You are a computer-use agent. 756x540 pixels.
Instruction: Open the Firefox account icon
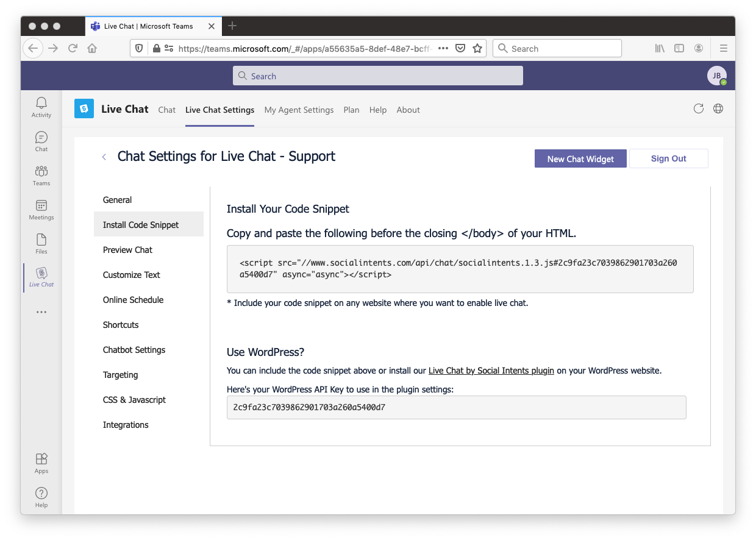(x=699, y=48)
